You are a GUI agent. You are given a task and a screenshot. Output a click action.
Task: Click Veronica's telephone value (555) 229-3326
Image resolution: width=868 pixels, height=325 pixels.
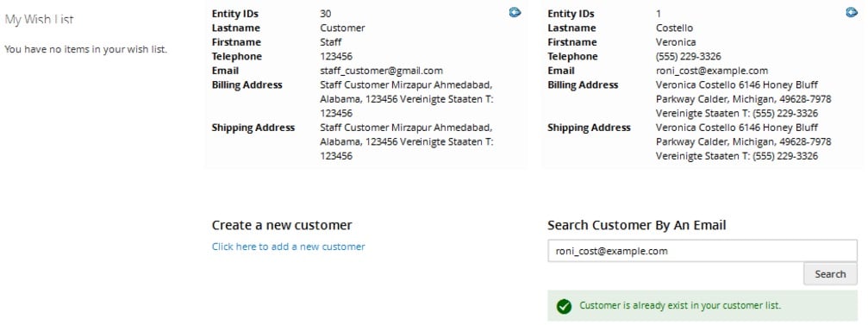pyautogui.click(x=688, y=57)
